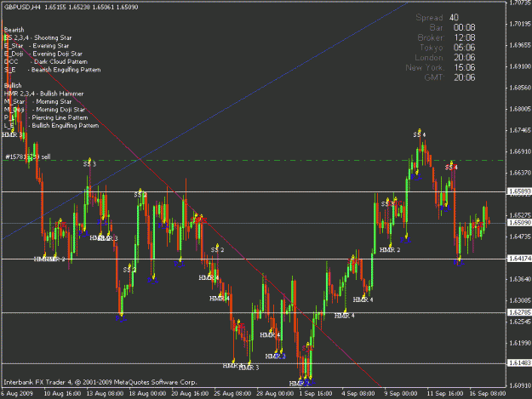This screenshot has width=532, height=399.
Task: Click the GBPUSD,H4 chart title text
Action: click(71, 7)
